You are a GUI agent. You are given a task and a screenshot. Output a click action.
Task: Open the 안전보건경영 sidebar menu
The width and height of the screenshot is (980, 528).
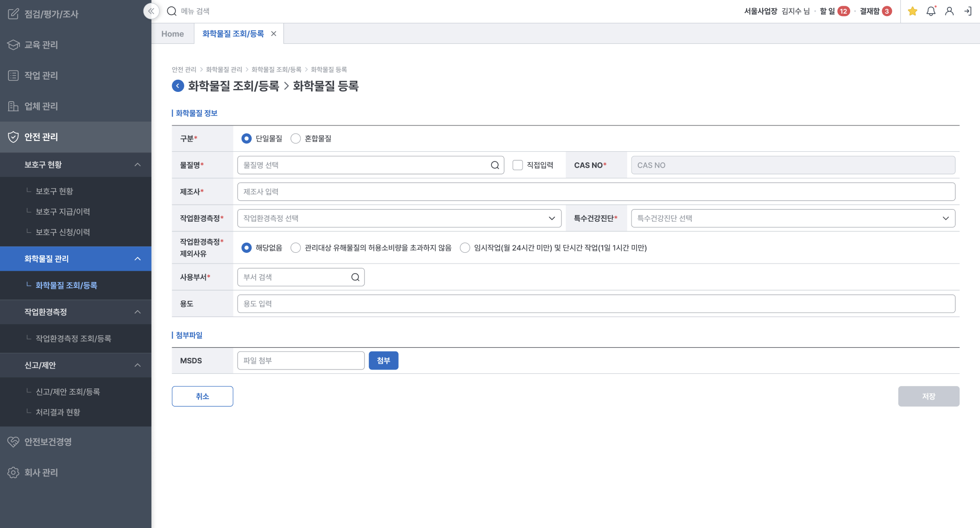[x=48, y=442]
